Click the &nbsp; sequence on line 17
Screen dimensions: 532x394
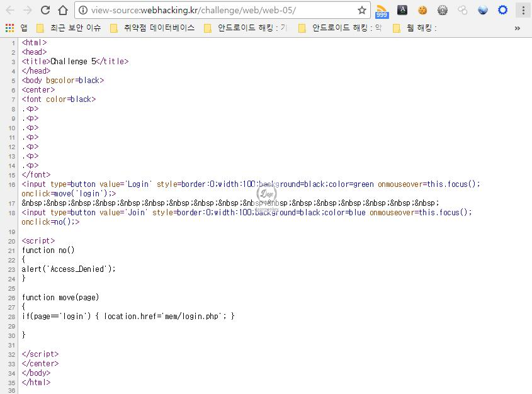(x=230, y=203)
